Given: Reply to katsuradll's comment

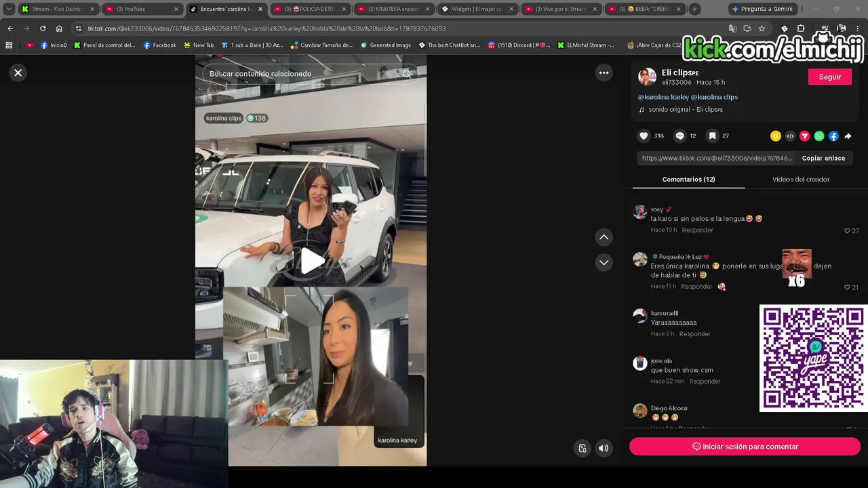Looking at the screenshot, I should click(x=694, y=334).
